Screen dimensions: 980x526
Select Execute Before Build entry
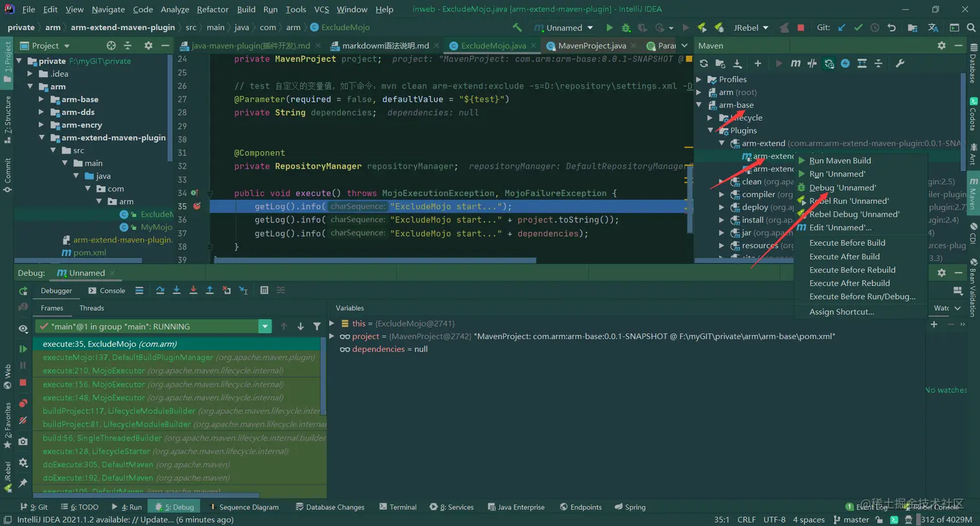[x=861, y=243]
